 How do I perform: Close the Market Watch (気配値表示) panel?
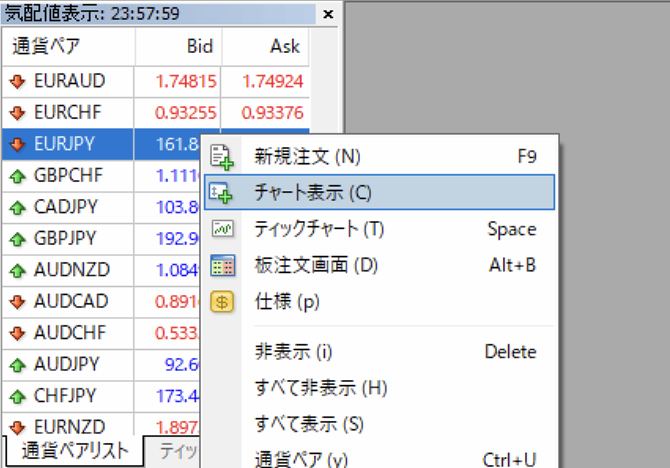329,15
